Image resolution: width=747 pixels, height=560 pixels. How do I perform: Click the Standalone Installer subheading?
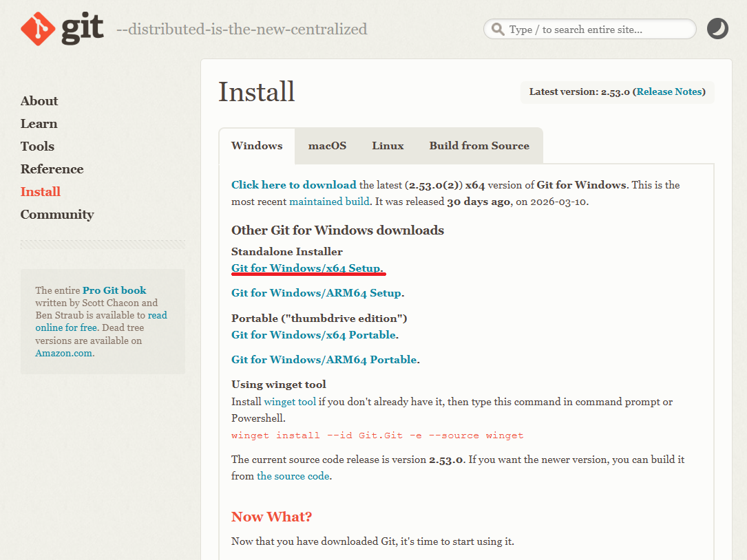coord(287,251)
